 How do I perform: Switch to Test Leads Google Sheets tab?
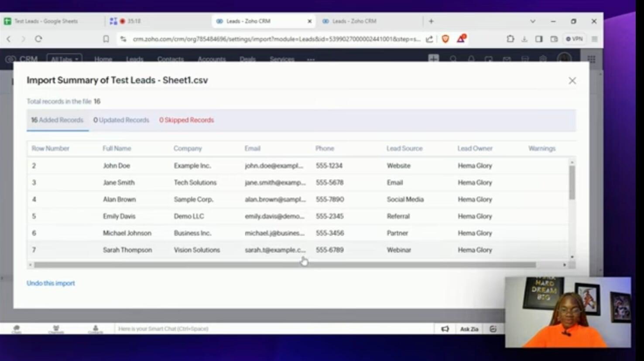click(46, 21)
